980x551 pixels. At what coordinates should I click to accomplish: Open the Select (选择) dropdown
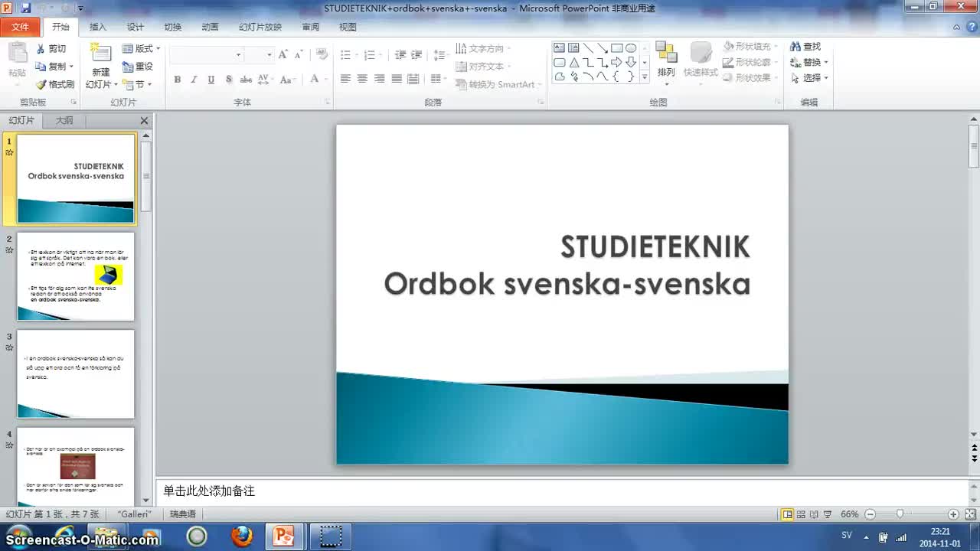coord(809,78)
